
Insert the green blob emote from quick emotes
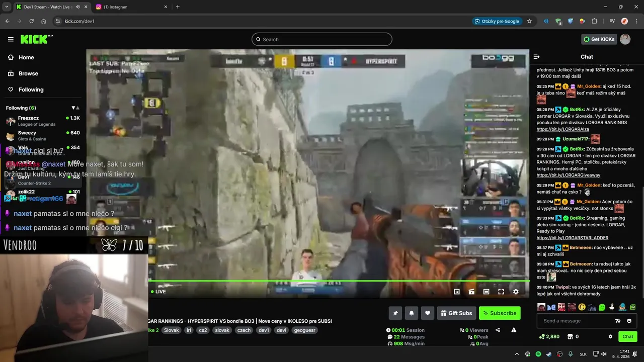602,307
